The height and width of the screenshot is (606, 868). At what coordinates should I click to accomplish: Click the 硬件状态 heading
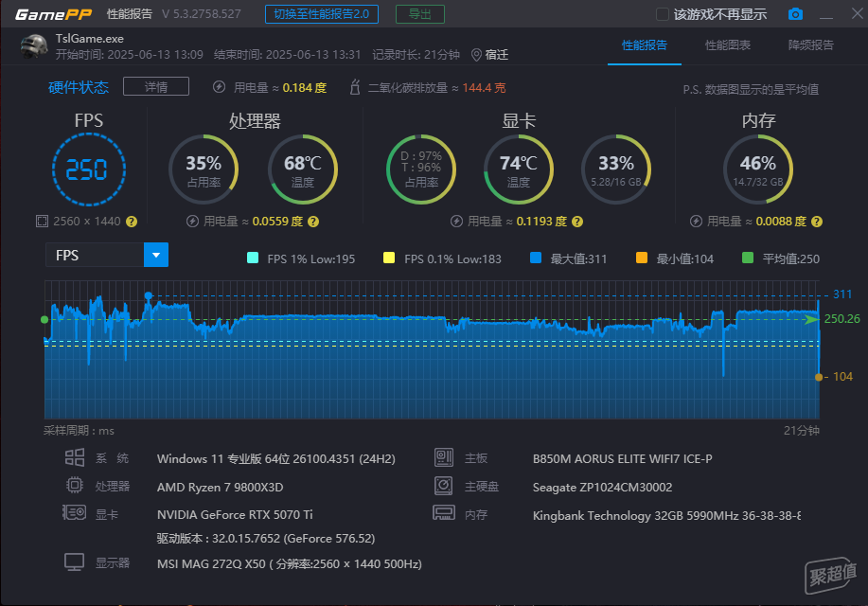pos(79,87)
